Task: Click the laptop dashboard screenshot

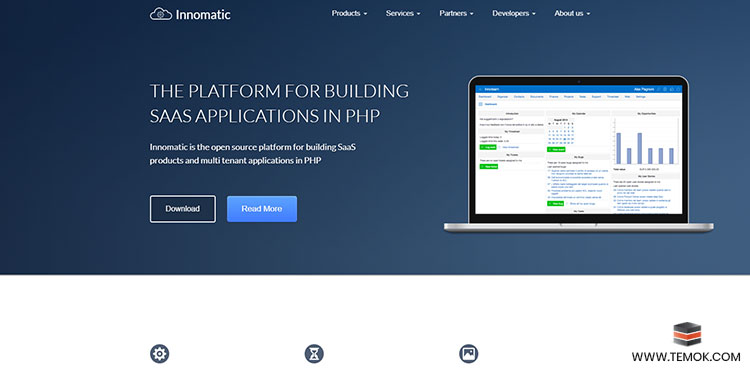Action: click(578, 149)
